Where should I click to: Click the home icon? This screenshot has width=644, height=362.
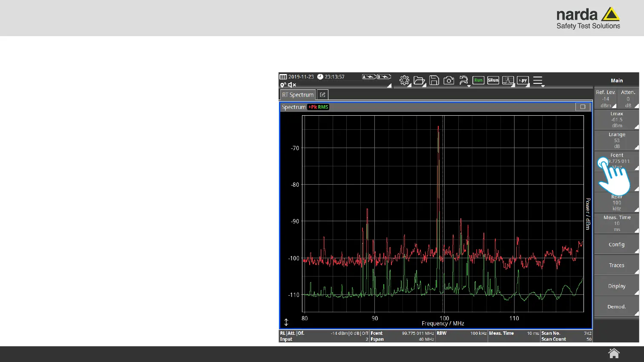click(x=614, y=353)
